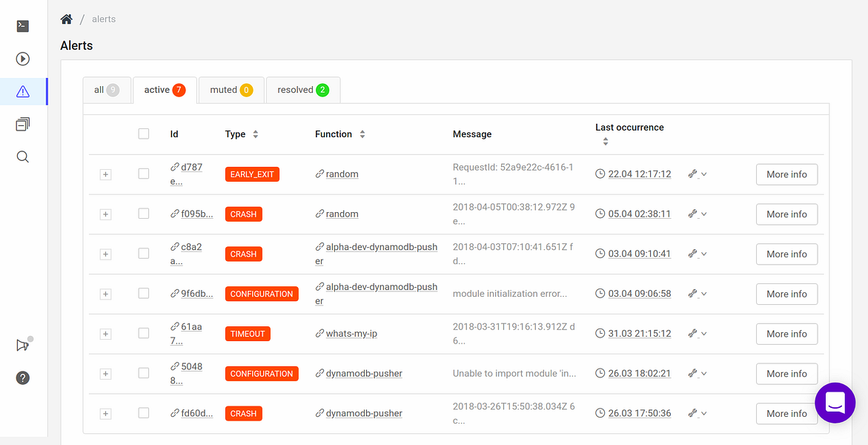Click clock icon for 26.03 18:02:21
Screen dimensions: 868x445
pyautogui.click(x=600, y=374)
